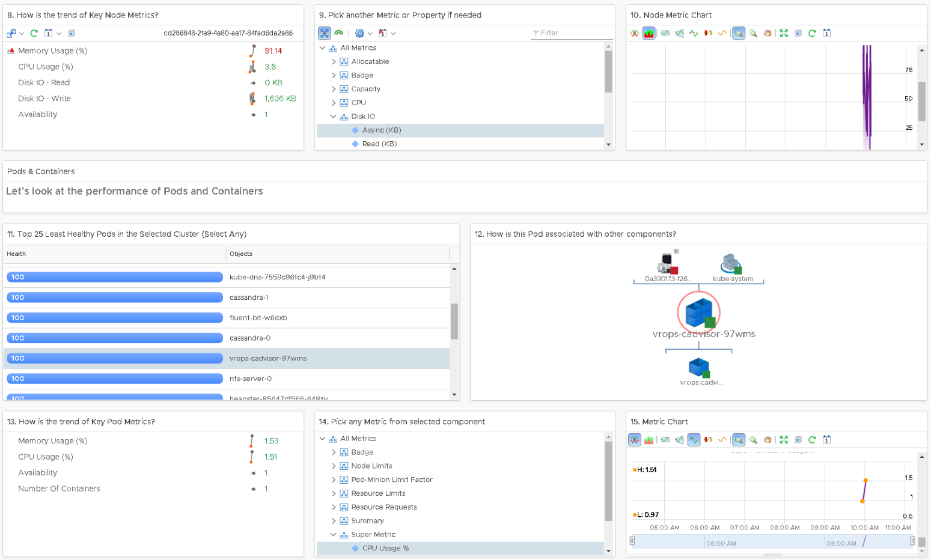Select CPU Usage % under Super Metric
Screen dimensions: 931x560
pyautogui.click(x=385, y=548)
